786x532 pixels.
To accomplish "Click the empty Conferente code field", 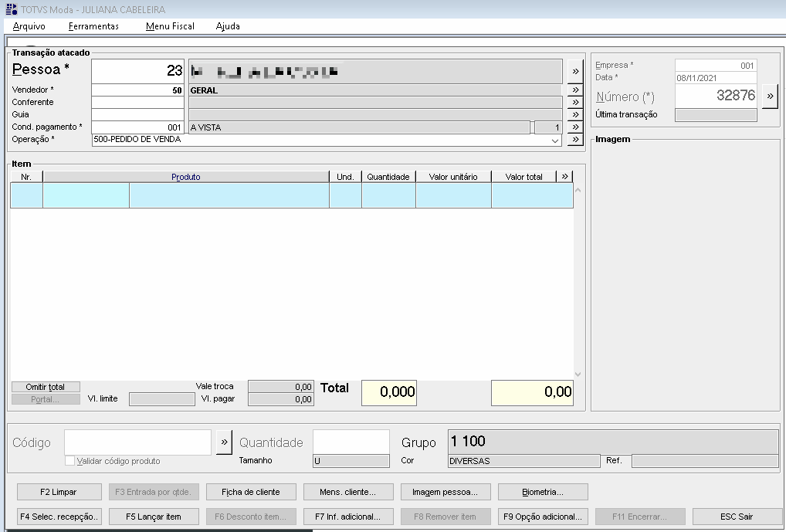I will [138, 102].
